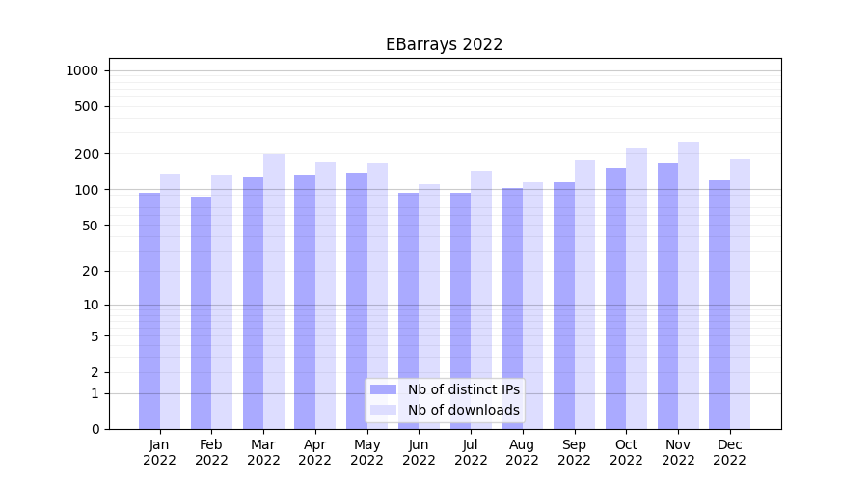Click the Dec 2022 downloads bar

[x=741, y=294]
